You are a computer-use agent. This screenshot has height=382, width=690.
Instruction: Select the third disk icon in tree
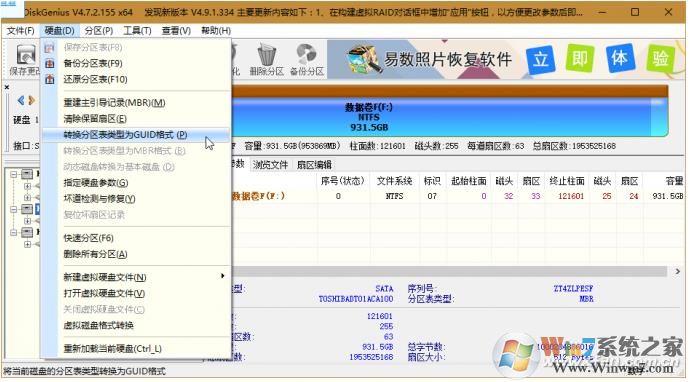coord(27,231)
